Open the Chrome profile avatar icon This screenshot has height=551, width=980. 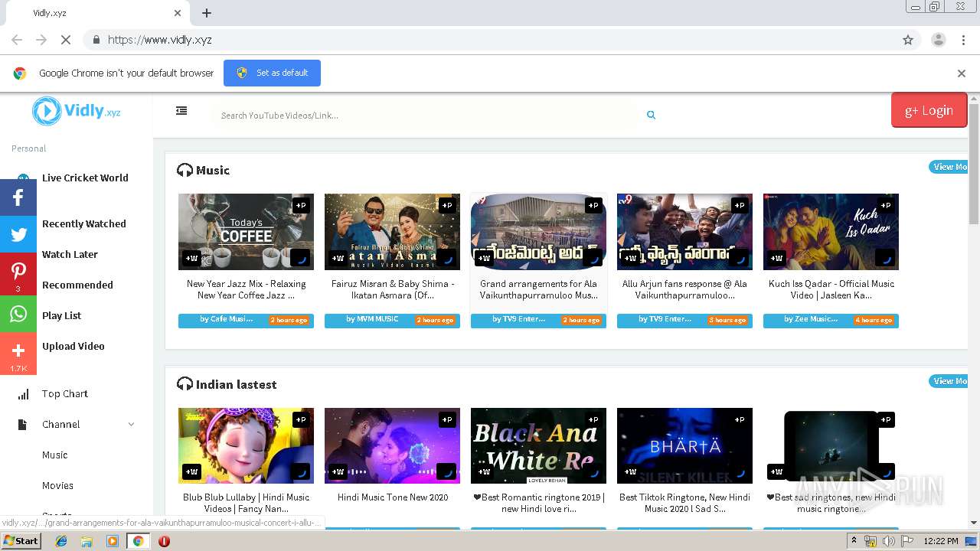(x=938, y=40)
